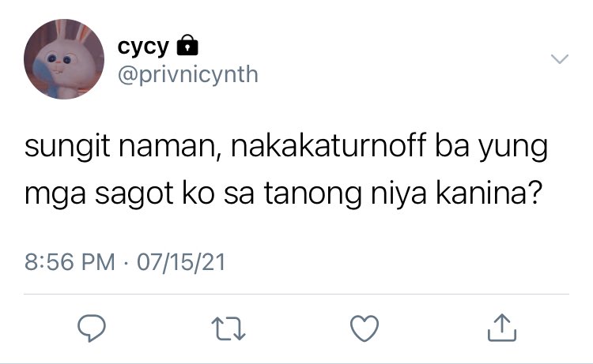Open the share tweet icon
Viewport: 593px width, 364px height.
[x=502, y=328]
